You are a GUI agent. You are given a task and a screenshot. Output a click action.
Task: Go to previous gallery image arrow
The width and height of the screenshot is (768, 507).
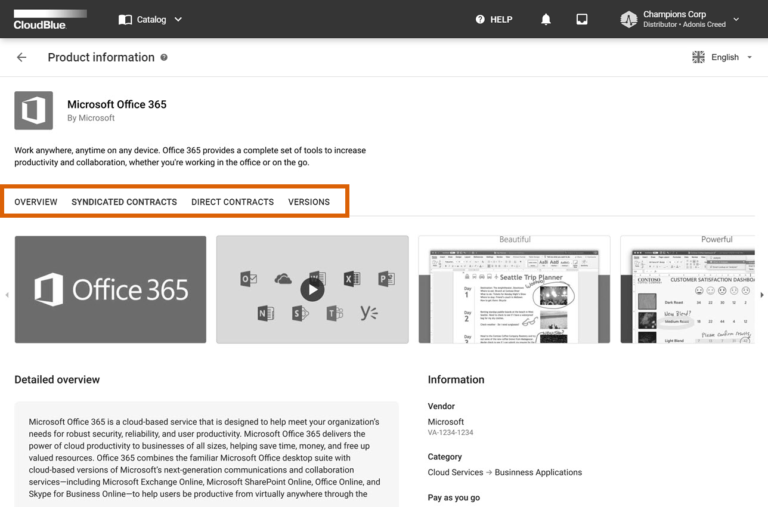pos(7,295)
